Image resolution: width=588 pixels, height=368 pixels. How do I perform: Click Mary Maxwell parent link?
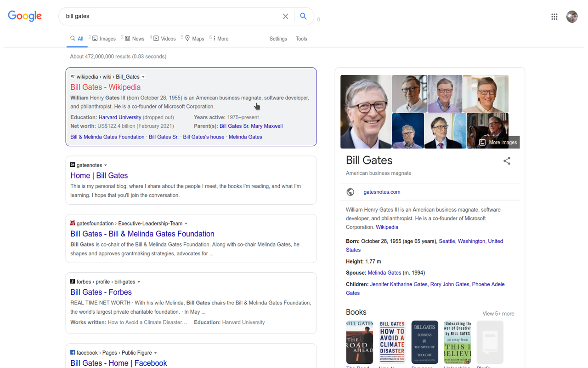(267, 126)
